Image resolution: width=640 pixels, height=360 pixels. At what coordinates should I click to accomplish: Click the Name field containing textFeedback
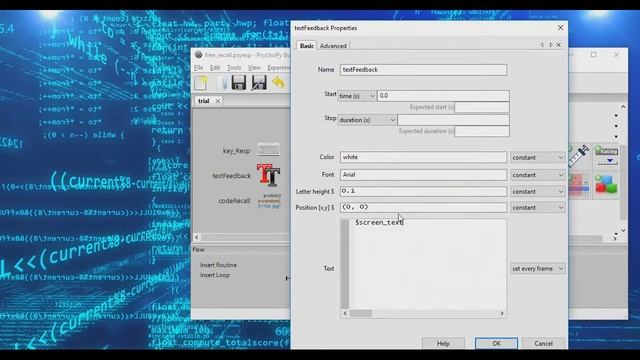coord(423,70)
